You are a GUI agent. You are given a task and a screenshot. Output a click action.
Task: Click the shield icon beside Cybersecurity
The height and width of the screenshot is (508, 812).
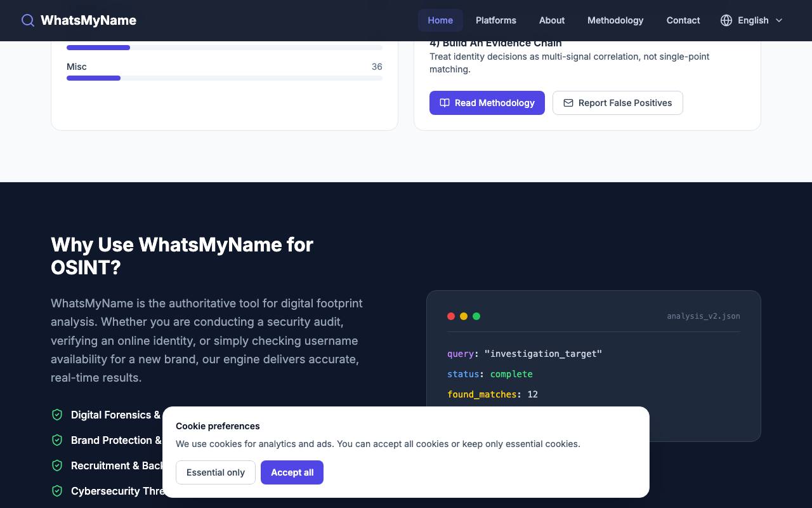(57, 491)
